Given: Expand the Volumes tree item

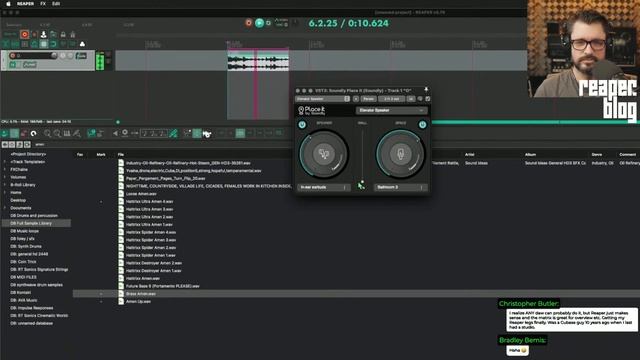Looking at the screenshot, I should 5,177.
